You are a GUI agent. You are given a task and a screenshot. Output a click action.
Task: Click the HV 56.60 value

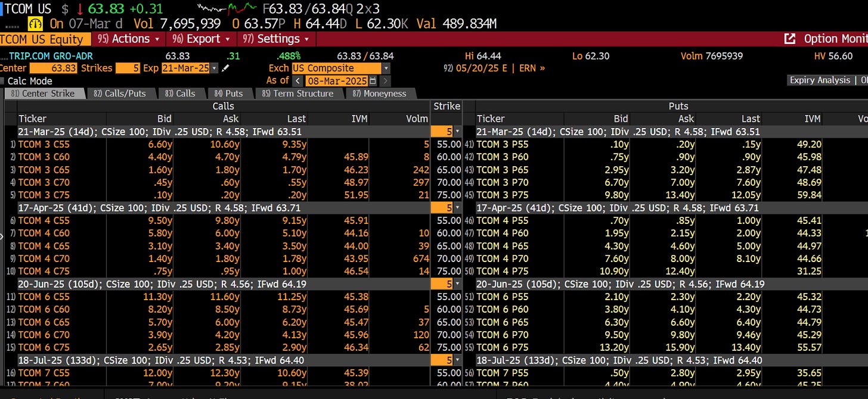click(833, 56)
